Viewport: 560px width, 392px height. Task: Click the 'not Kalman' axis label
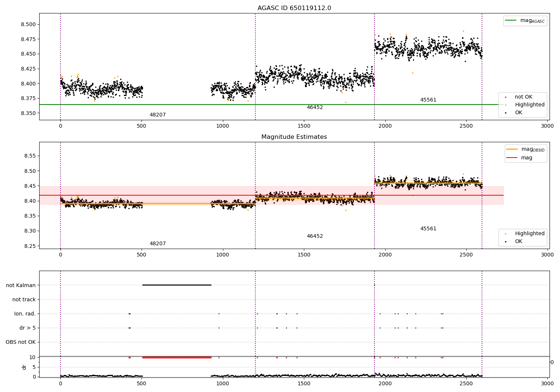[21, 285]
